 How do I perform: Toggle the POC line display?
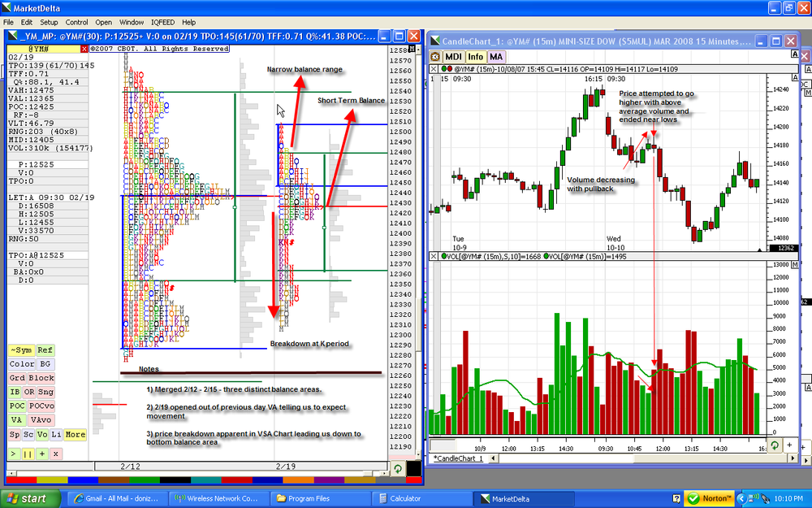17,406
